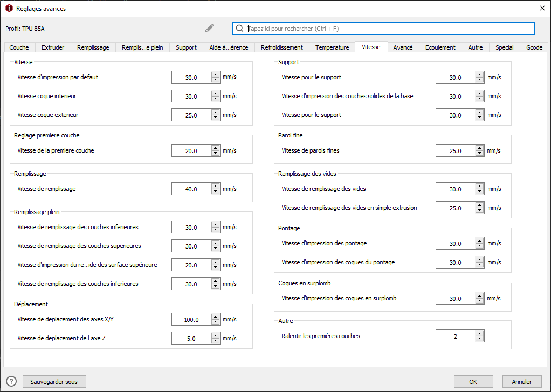
Task: Select the Extruder tab
Action: click(53, 47)
